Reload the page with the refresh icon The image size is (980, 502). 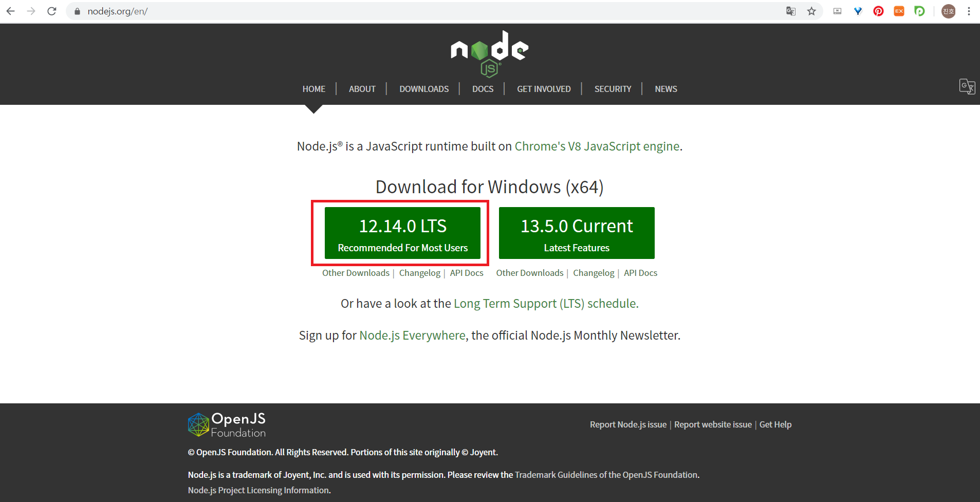51,11
